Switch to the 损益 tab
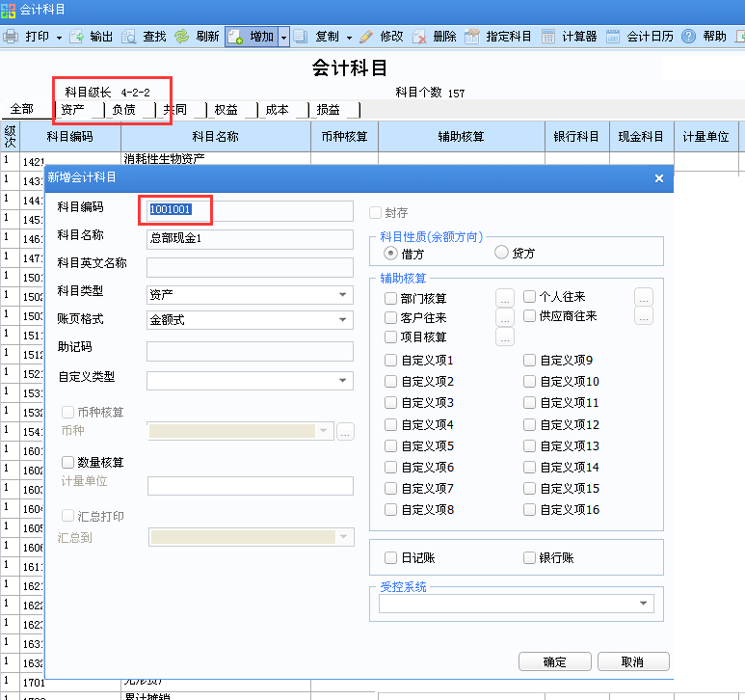The image size is (745, 700). coord(335,110)
